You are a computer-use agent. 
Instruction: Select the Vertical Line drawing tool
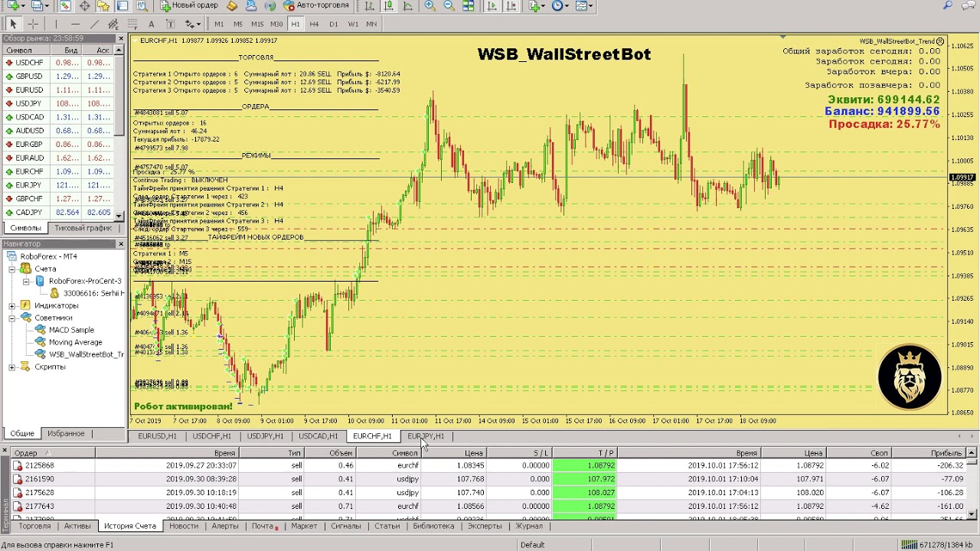pyautogui.click(x=56, y=24)
